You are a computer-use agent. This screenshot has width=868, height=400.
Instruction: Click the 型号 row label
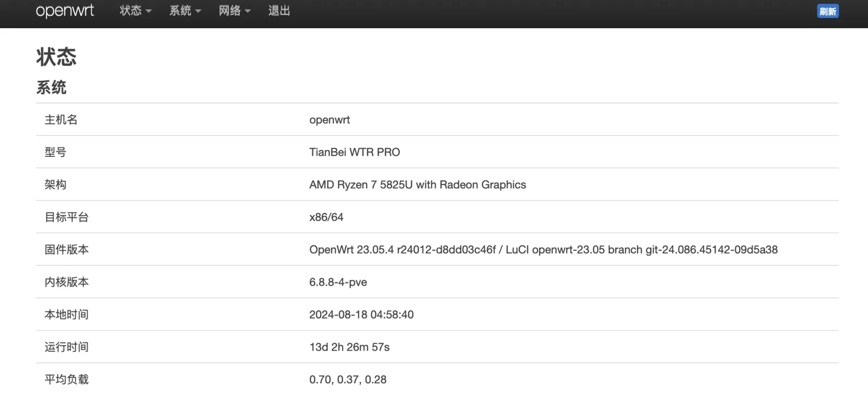55,153
